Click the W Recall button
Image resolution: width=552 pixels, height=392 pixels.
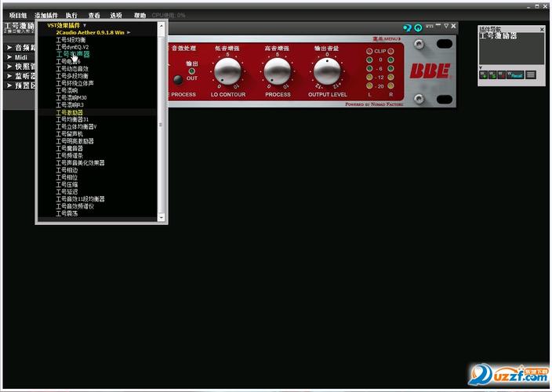[x=515, y=74]
